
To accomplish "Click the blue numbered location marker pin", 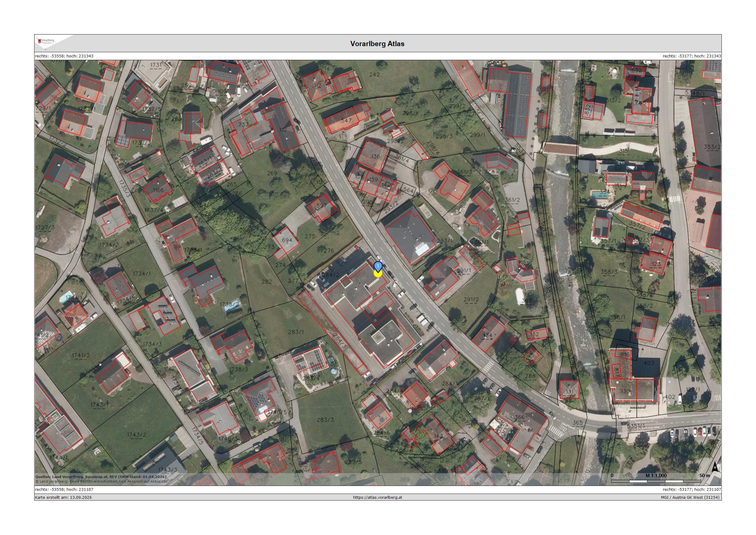I will (378, 266).
